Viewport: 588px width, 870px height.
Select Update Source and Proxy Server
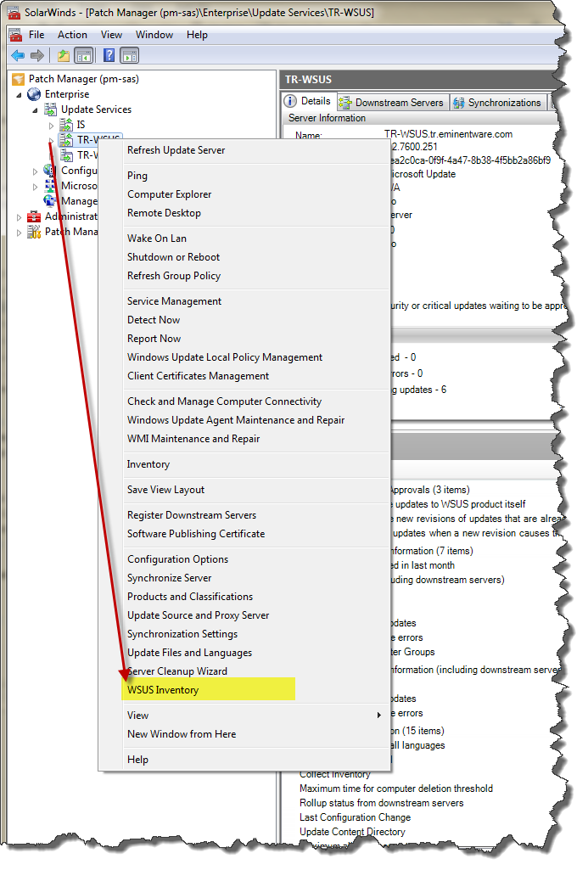pos(198,615)
